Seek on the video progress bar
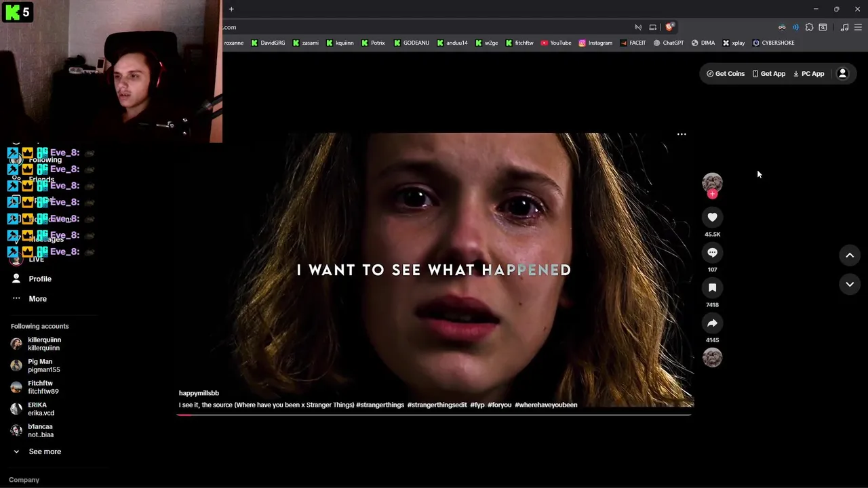Image resolution: width=868 pixels, height=488 pixels. 435,414
